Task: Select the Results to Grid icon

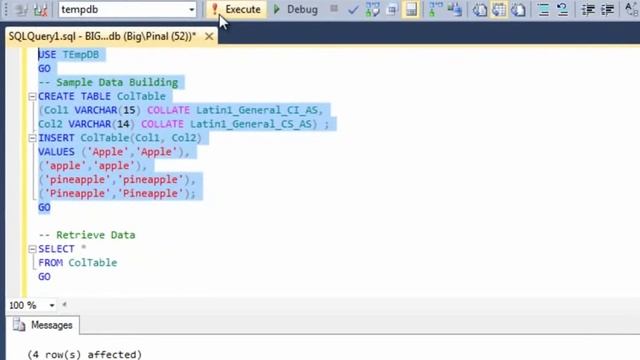Action: 499,10
